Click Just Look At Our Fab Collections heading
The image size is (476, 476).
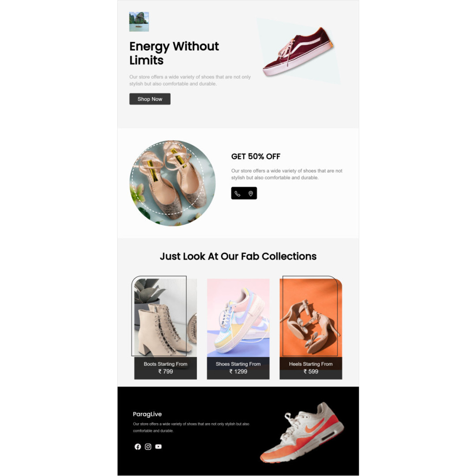coord(238,256)
